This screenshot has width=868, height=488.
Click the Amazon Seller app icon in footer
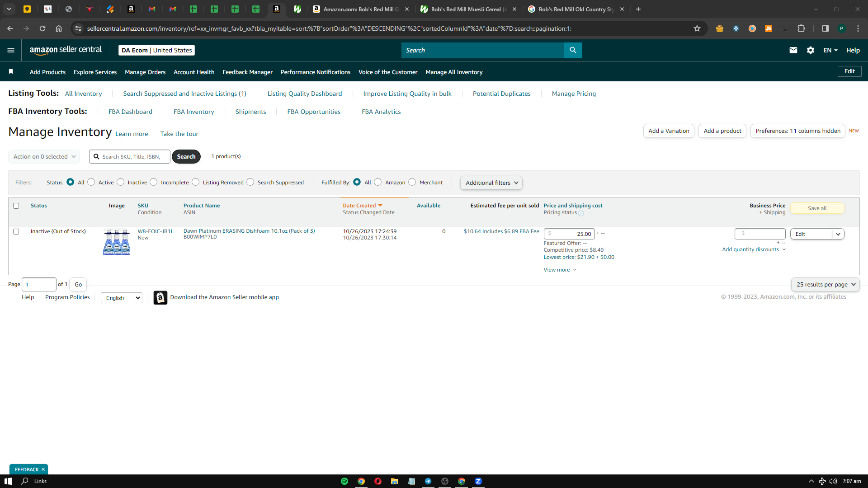(160, 297)
